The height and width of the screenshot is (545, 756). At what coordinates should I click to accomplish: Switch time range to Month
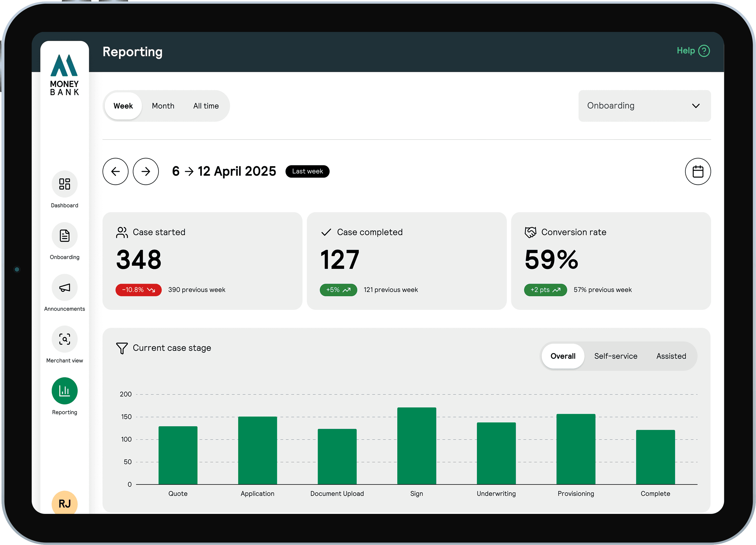click(x=163, y=106)
